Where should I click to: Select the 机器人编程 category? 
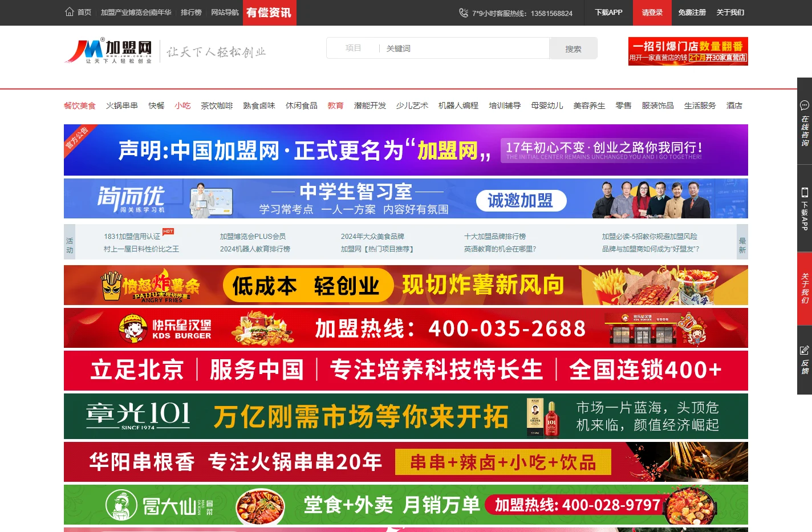[x=458, y=105]
